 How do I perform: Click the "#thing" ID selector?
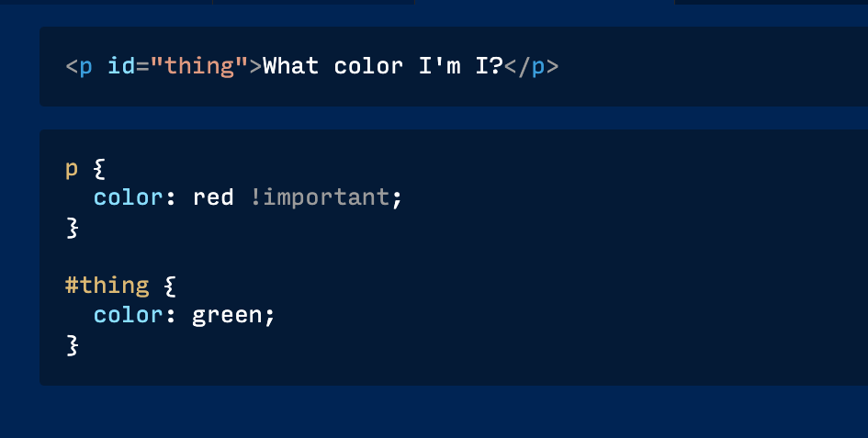pos(107,286)
